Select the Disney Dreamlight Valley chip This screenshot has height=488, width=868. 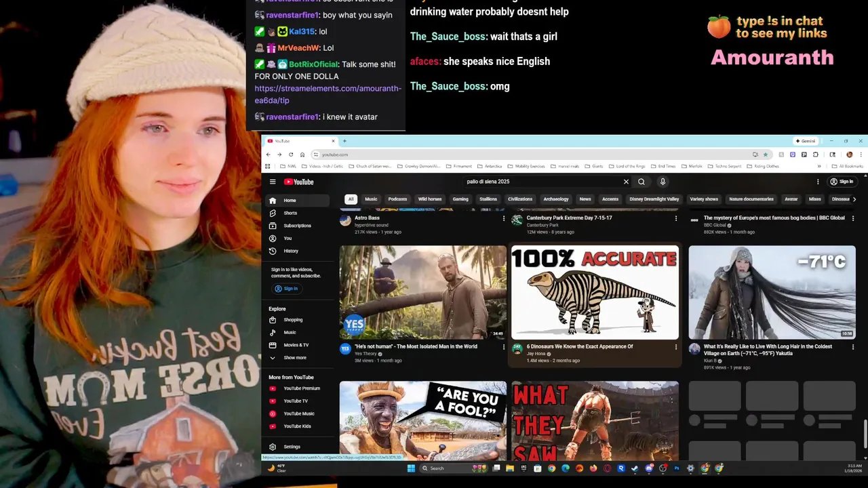click(654, 199)
